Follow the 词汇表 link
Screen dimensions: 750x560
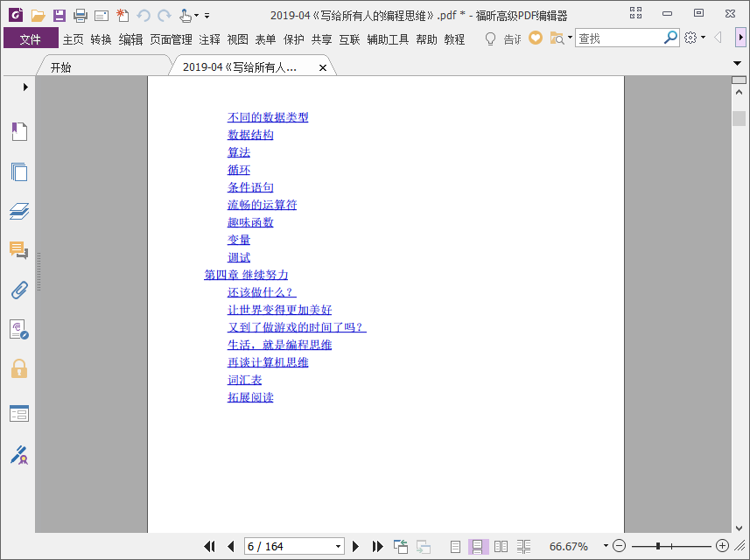(x=244, y=381)
